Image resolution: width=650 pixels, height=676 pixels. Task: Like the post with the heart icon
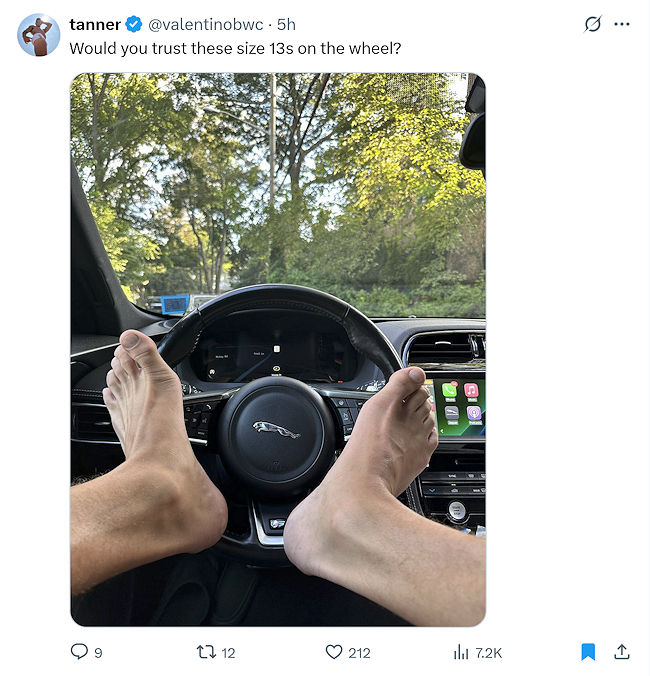pos(334,652)
